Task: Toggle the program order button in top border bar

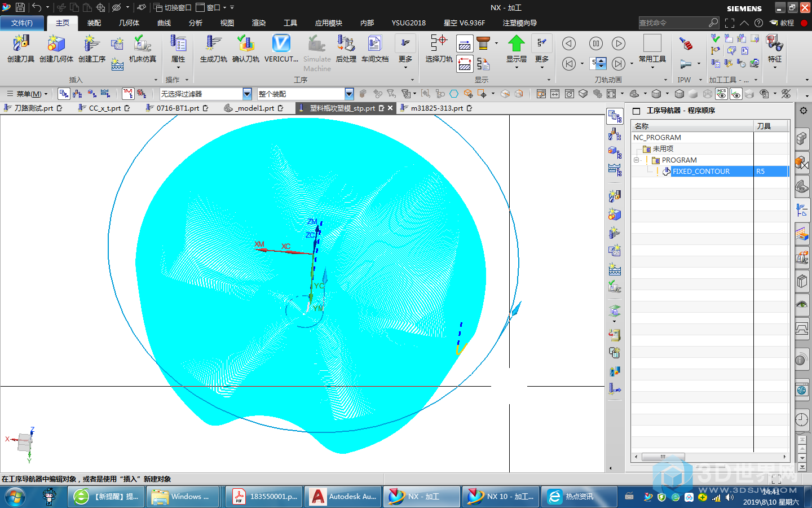Action: (64, 94)
